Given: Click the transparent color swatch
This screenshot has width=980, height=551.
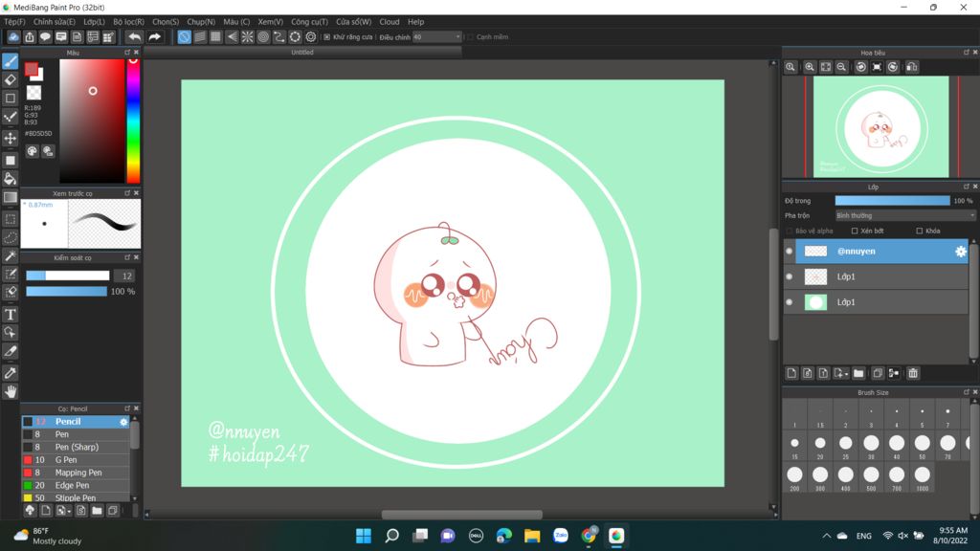Looking at the screenshot, I should click(x=33, y=93).
